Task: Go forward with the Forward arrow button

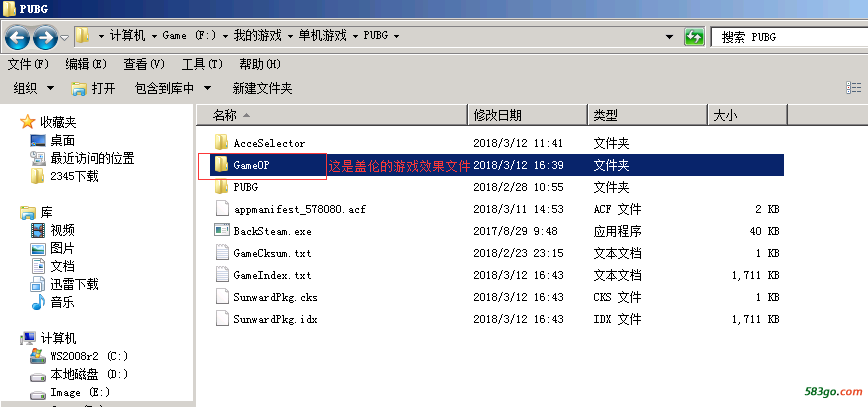Action: point(45,37)
